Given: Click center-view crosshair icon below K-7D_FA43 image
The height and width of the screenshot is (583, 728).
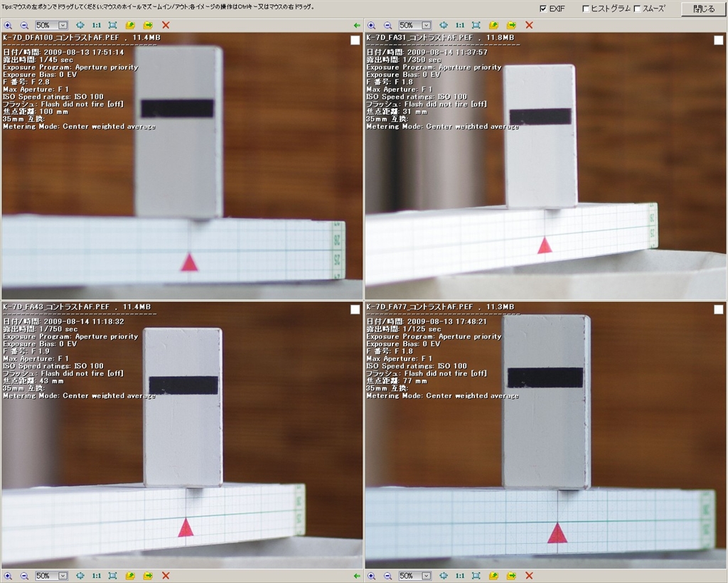Looking at the screenshot, I should [x=80, y=576].
